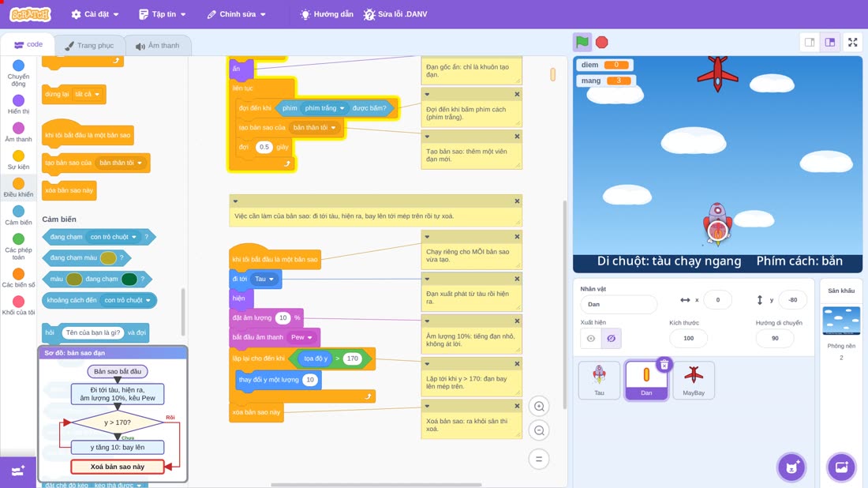Collapse the 'Việc cần làm của bản sao' comment
The width and height of the screenshot is (868, 488).
tap(236, 201)
